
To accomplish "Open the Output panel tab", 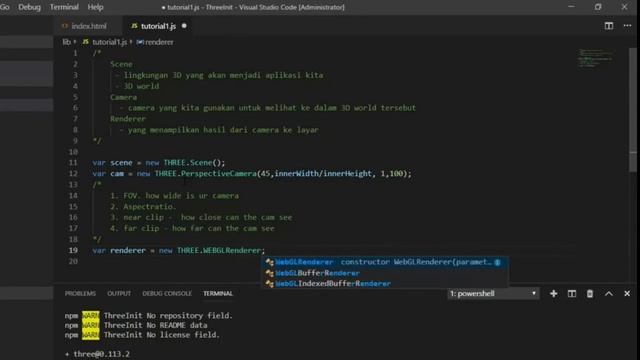I will click(x=119, y=293).
